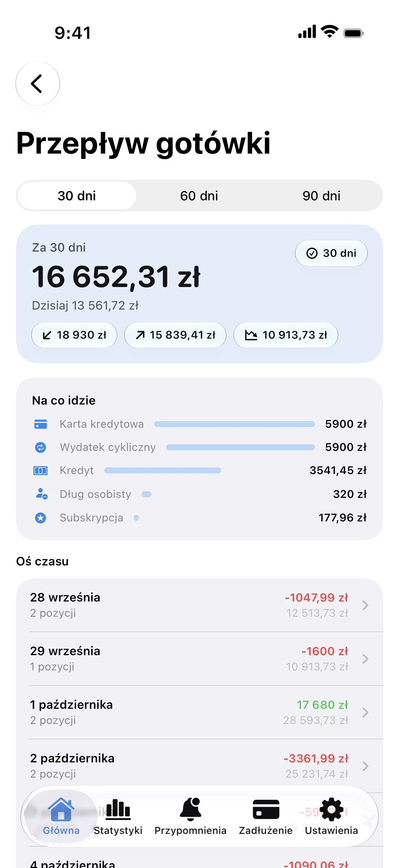
Task: Tap the -3361,99 zł amount
Action: tap(316, 758)
